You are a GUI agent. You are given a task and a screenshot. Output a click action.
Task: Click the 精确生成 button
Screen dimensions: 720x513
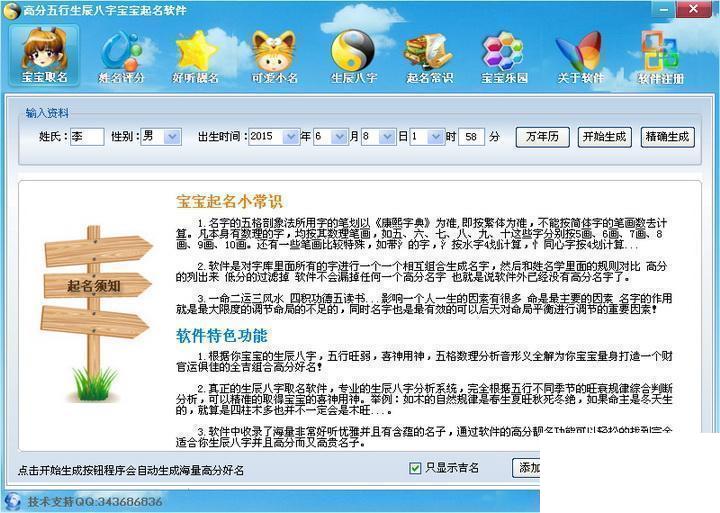pos(667,137)
